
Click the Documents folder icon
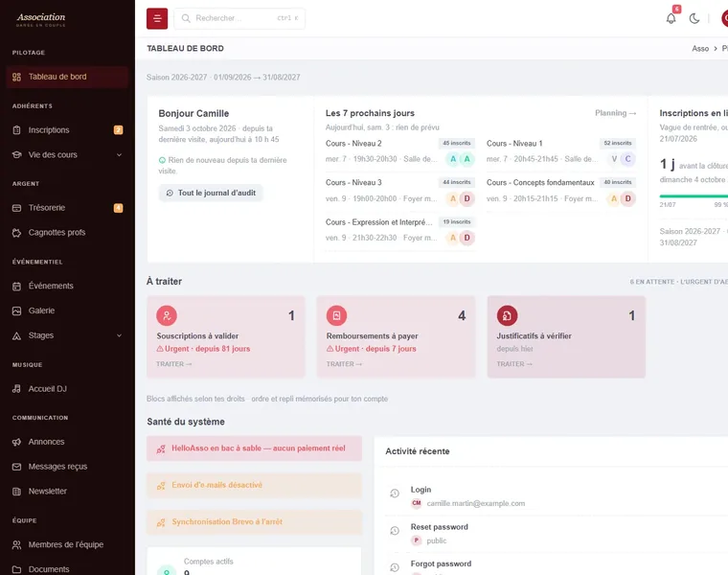[x=16, y=569]
